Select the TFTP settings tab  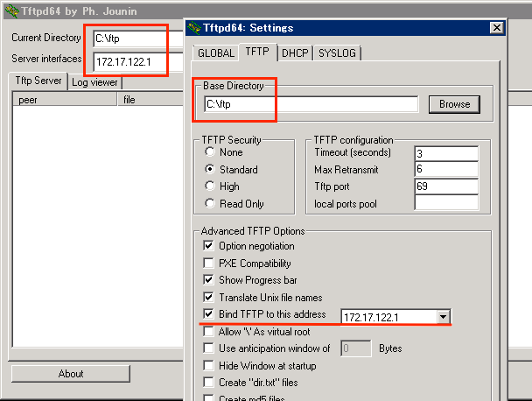click(257, 52)
